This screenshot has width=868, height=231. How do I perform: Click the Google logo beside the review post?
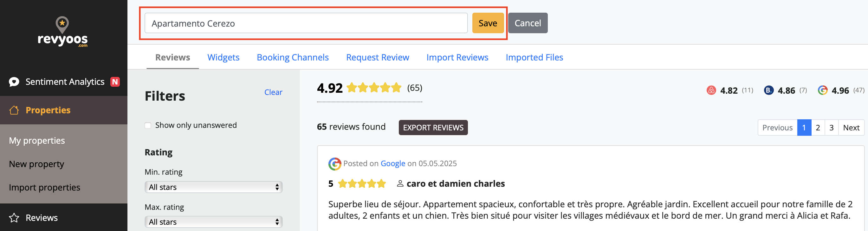(334, 164)
